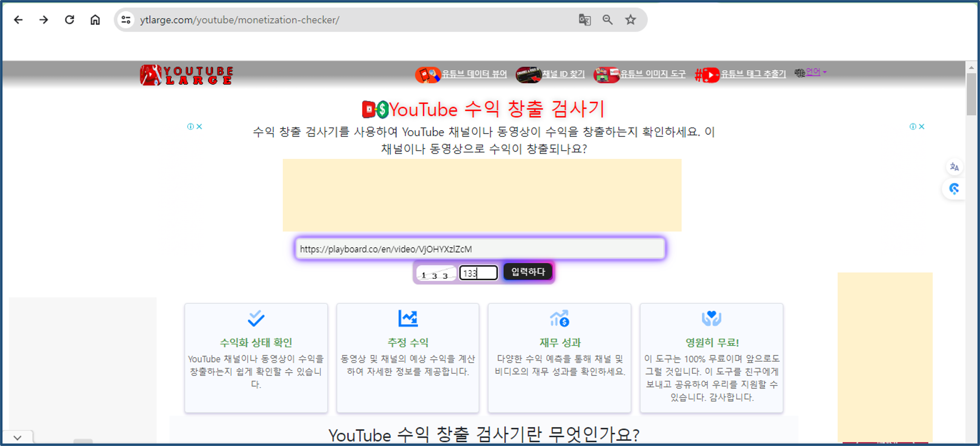Click the page vertical scrollbar thumb
The height and width of the screenshot is (446, 980).
(971, 94)
